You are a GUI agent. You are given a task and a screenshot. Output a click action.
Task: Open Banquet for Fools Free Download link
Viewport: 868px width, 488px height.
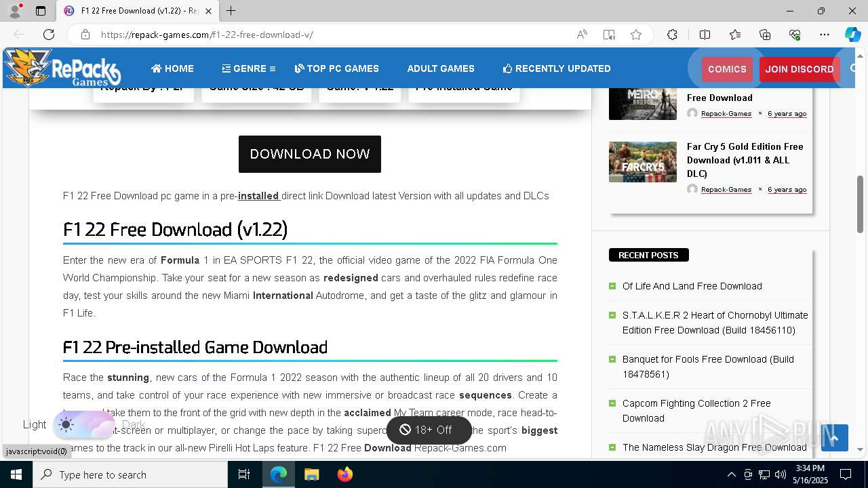point(708,367)
